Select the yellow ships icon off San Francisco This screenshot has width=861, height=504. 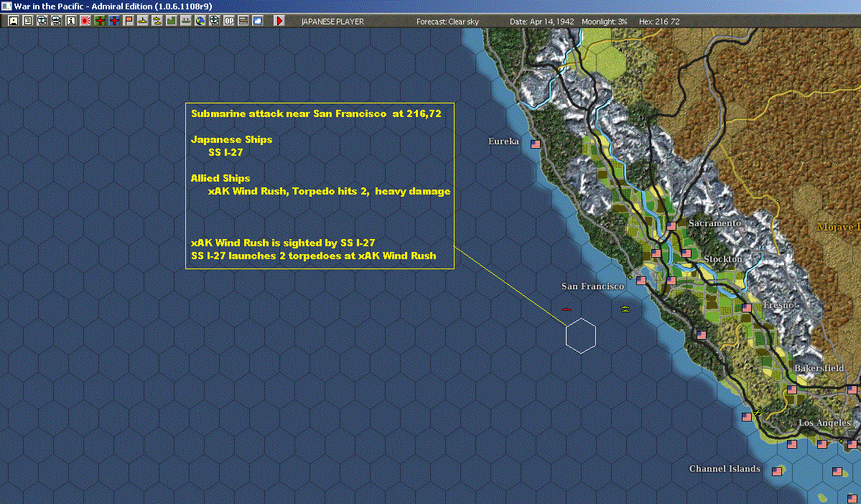click(x=625, y=309)
